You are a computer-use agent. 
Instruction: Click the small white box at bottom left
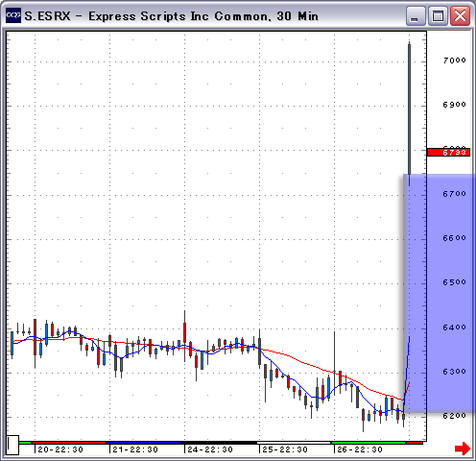point(12,445)
